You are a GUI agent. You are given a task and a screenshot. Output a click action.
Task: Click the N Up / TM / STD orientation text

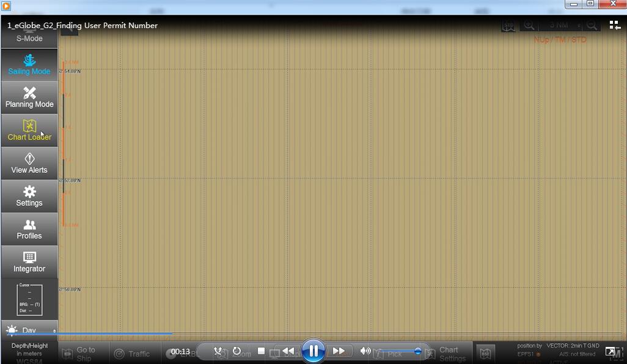click(560, 40)
